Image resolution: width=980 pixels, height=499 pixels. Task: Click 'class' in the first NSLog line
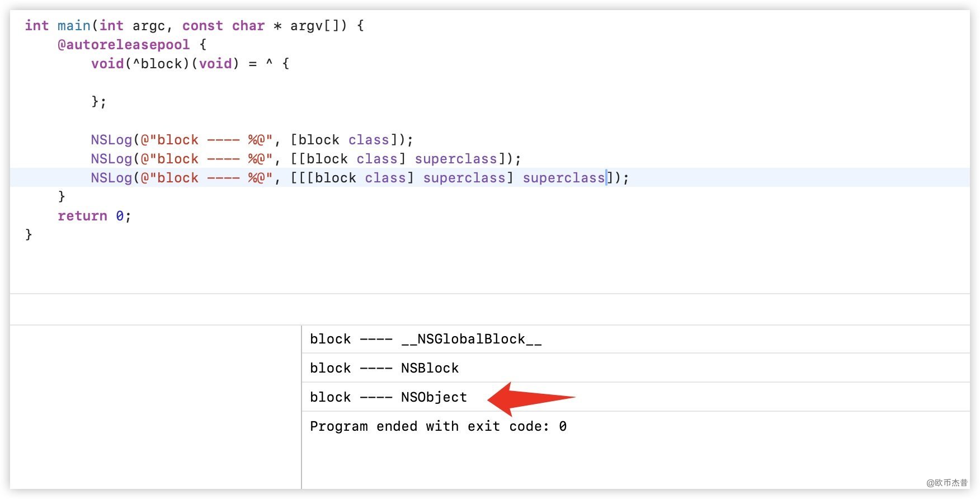coord(368,140)
